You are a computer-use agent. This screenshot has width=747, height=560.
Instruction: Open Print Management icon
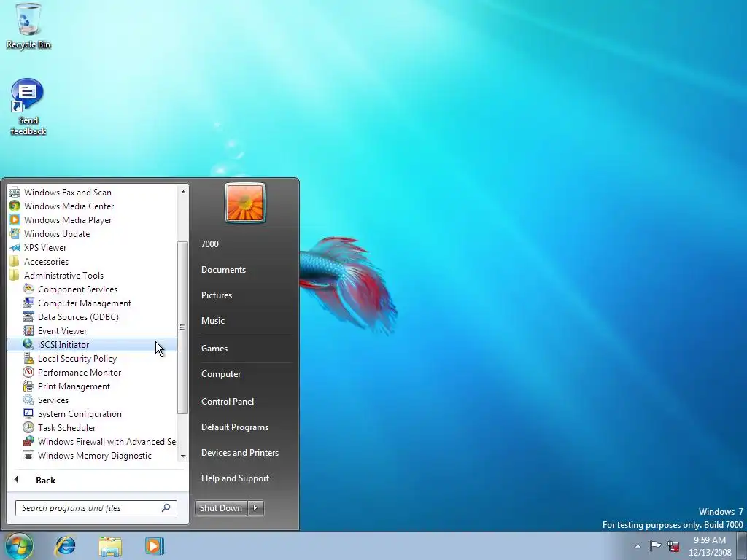(28, 386)
